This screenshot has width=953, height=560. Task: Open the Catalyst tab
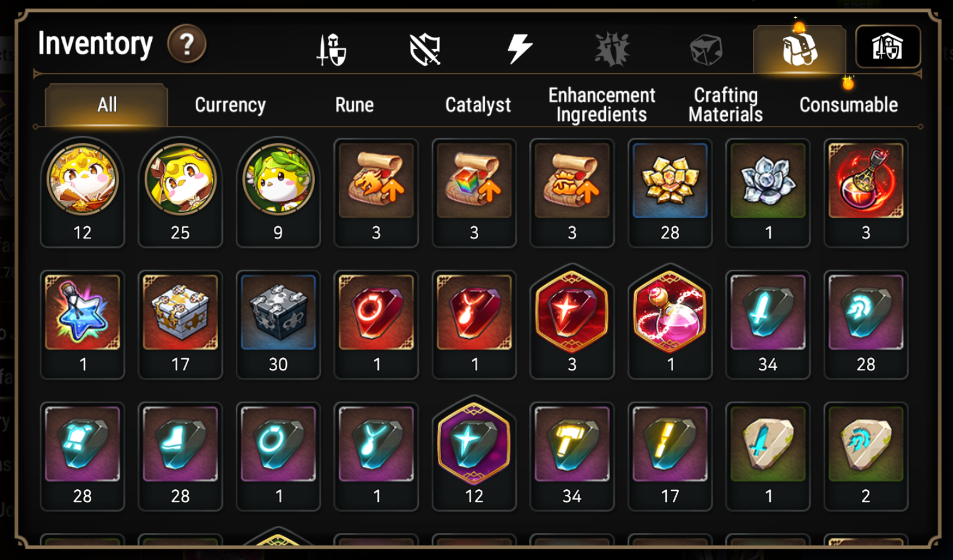[x=478, y=105]
